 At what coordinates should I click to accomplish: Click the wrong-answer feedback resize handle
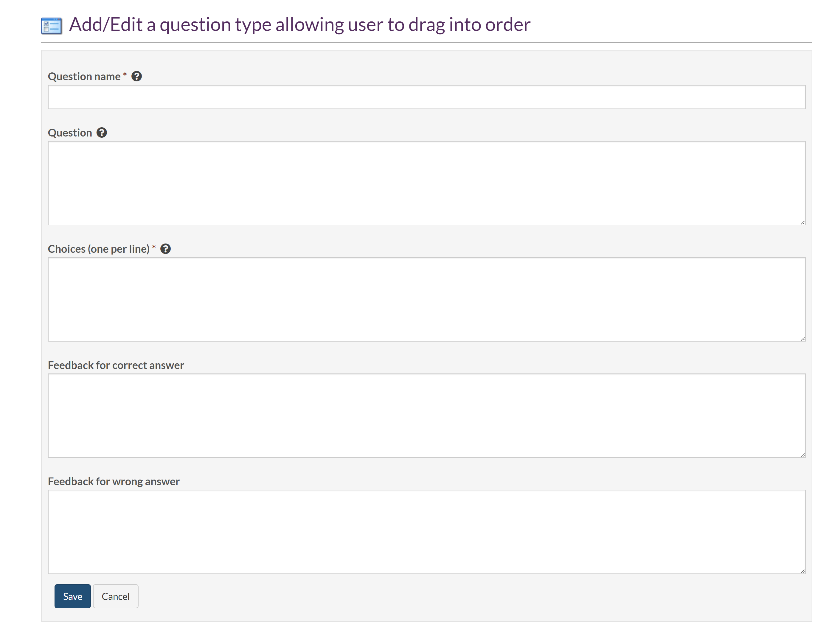[802, 571]
